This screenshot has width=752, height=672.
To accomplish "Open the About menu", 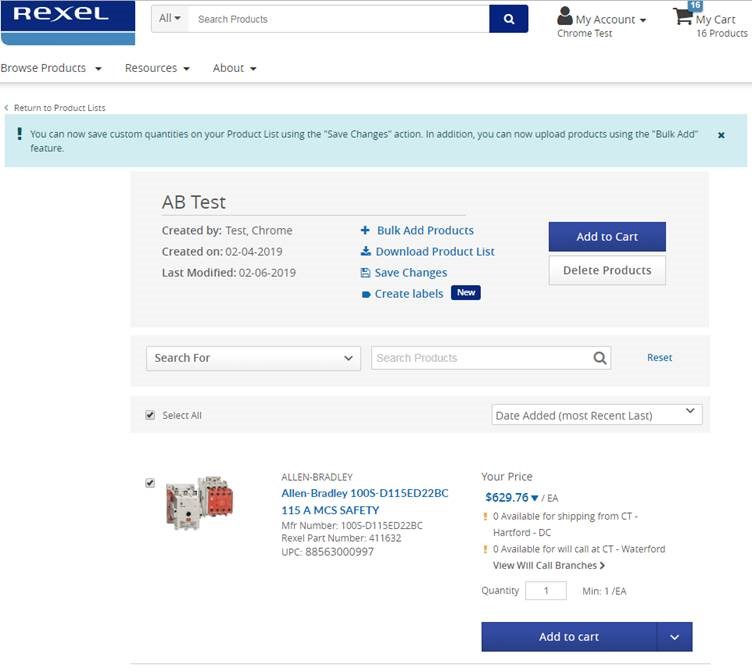I will pyautogui.click(x=235, y=68).
